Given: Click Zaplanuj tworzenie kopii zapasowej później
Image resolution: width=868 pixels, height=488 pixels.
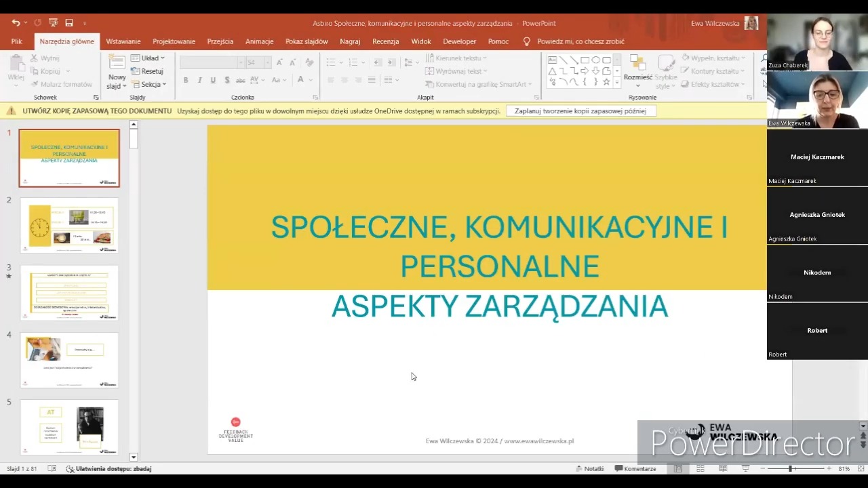Looking at the screenshot, I should coord(580,110).
